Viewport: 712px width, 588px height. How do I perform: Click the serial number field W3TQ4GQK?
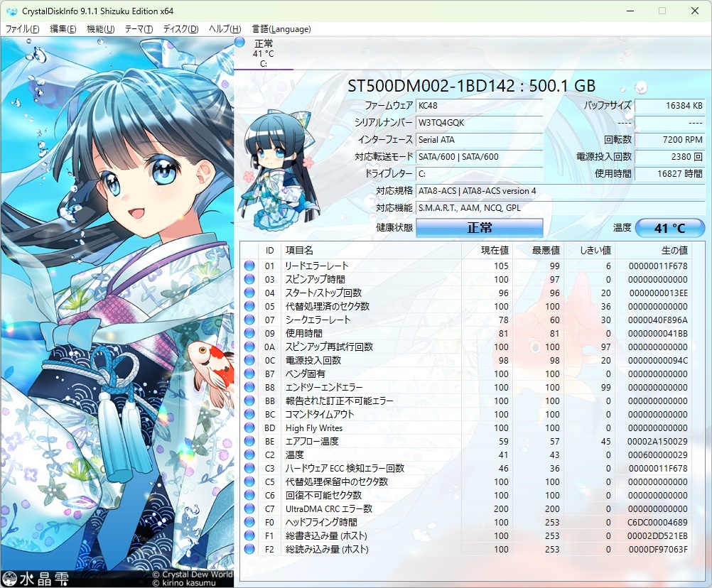480,122
